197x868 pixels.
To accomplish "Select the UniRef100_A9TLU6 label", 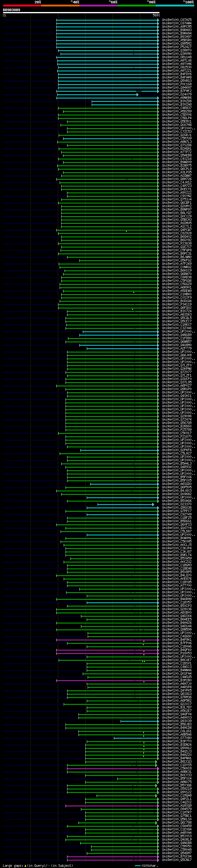I will [177, 60].
